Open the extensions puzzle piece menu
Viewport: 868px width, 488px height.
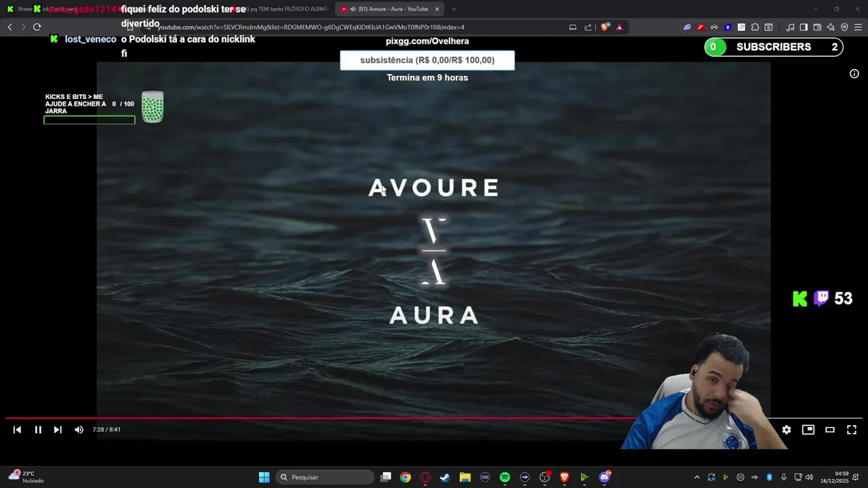[755, 27]
